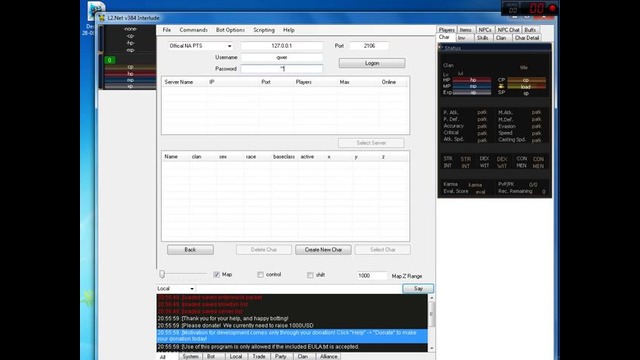
Task: Select the Char tab
Action: click(444, 37)
